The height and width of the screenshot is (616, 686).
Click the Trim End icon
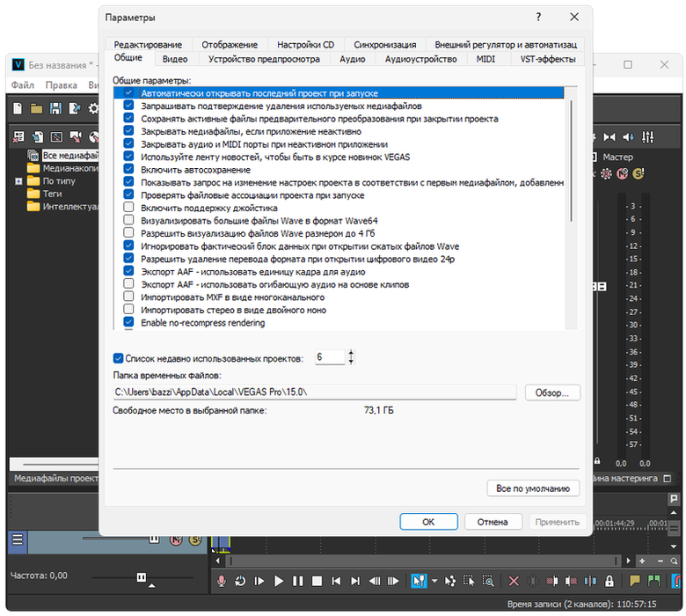(571, 581)
